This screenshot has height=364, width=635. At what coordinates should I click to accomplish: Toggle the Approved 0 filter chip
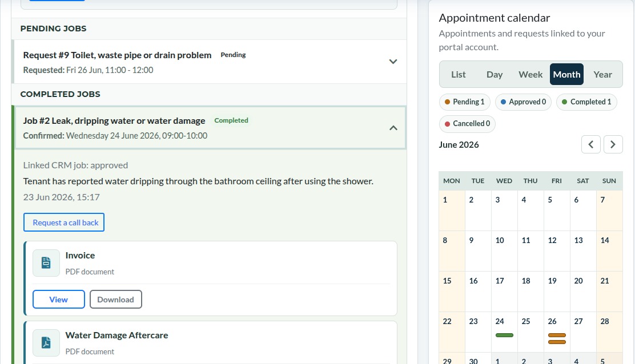click(523, 102)
